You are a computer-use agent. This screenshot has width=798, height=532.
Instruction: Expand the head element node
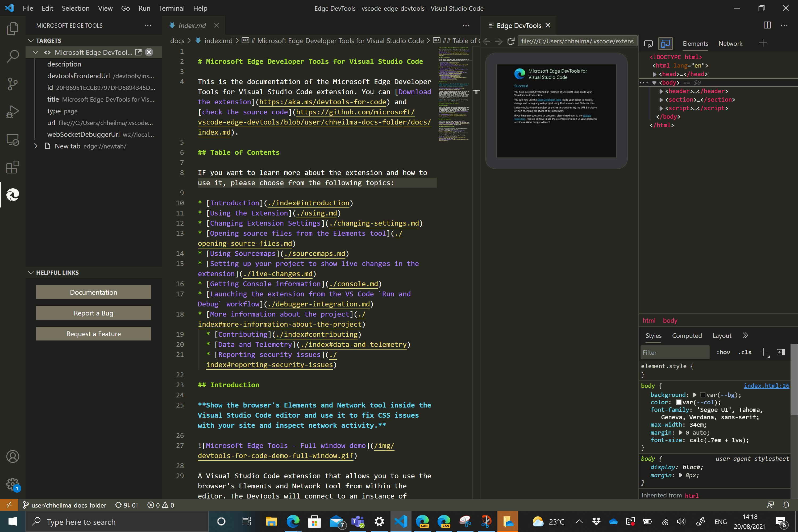655,74
